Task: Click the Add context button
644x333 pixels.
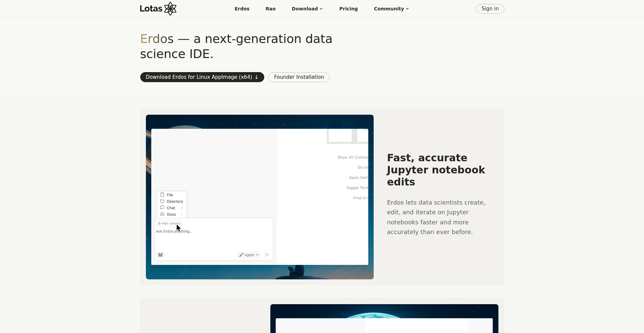Action: pos(169,223)
